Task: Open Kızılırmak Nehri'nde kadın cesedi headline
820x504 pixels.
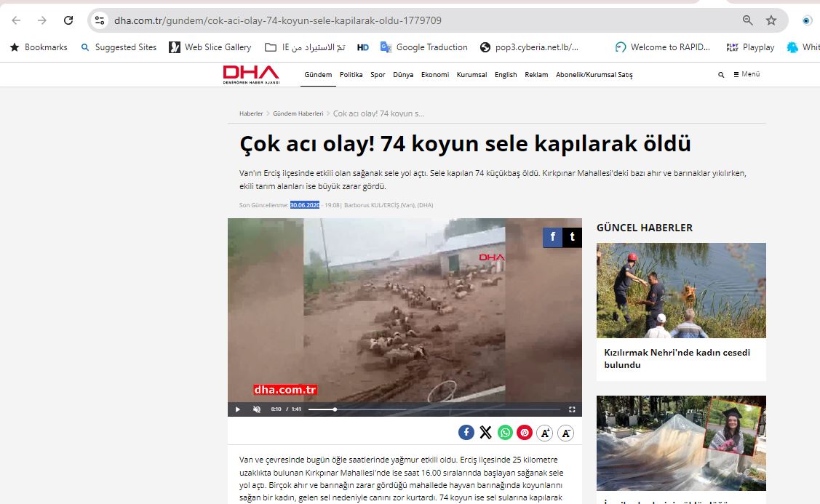Action: coord(677,359)
